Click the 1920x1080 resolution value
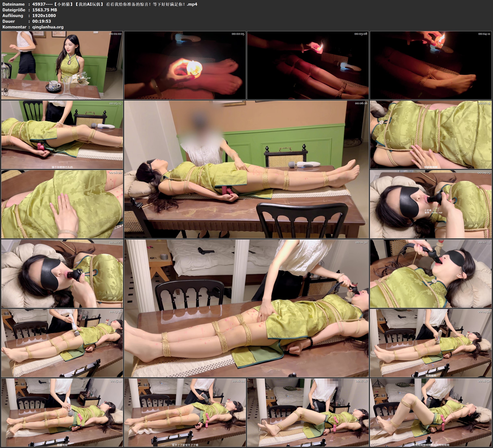 pos(44,15)
